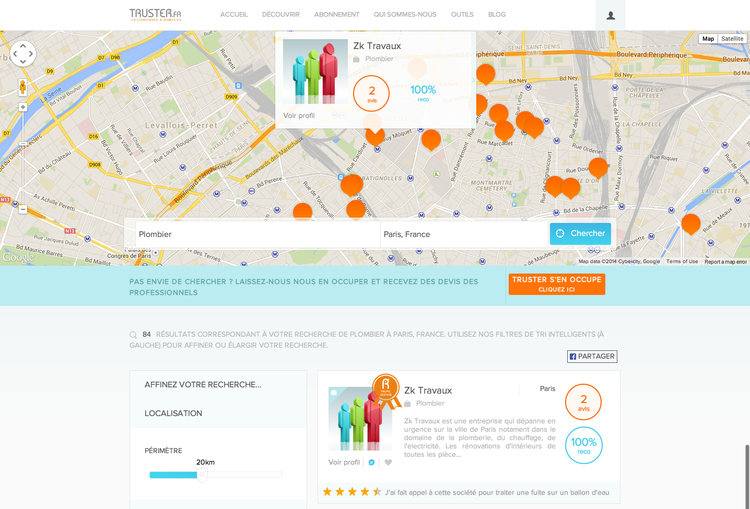Click the user account icon in header

[x=610, y=15]
